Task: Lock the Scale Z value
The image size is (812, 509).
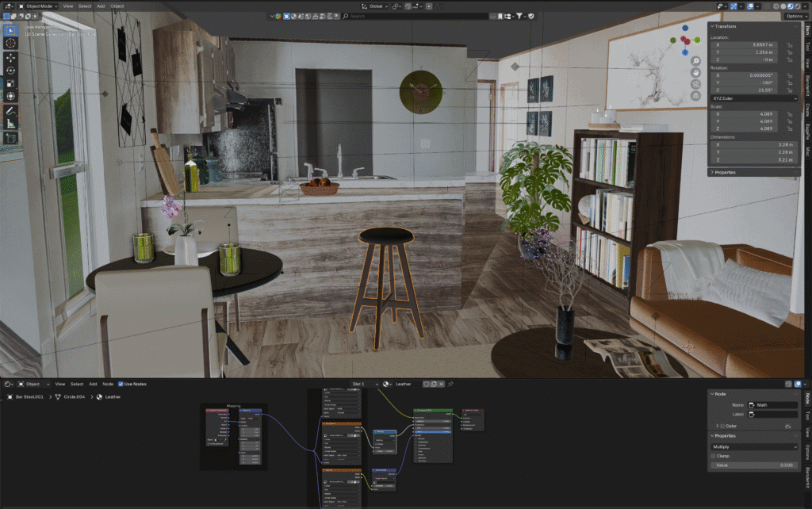Action: click(790, 128)
